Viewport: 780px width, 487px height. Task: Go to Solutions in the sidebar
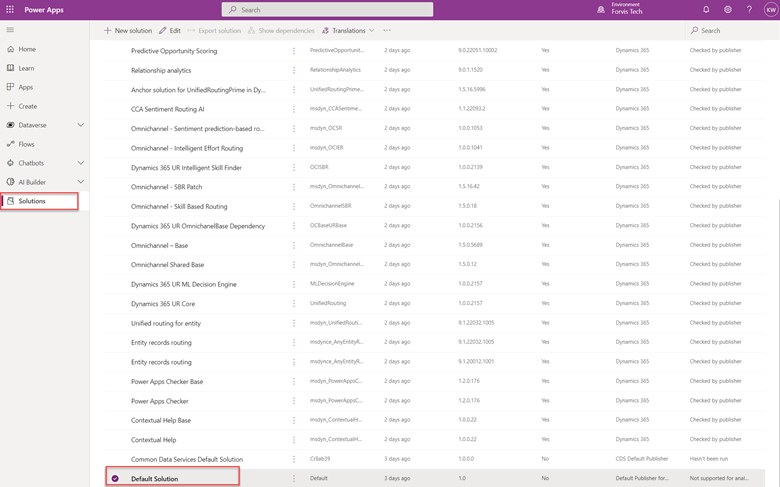[x=32, y=201]
